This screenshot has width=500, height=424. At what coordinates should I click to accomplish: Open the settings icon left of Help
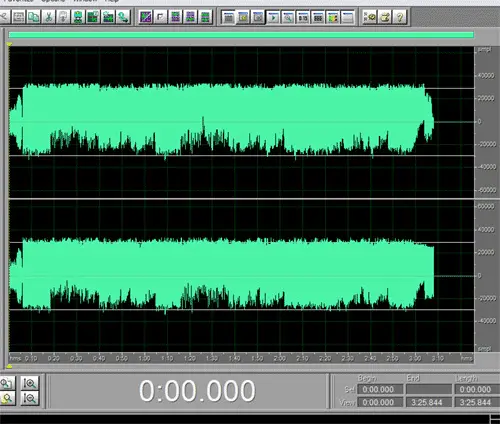385,17
